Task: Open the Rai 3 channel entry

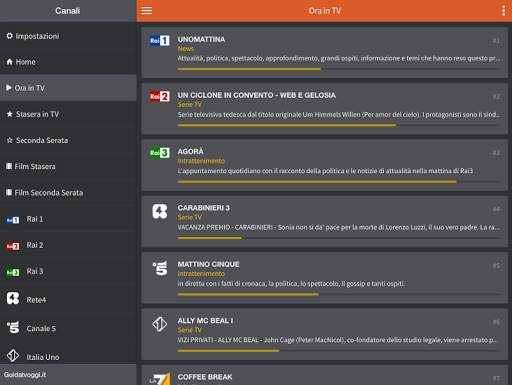Action: (68, 271)
